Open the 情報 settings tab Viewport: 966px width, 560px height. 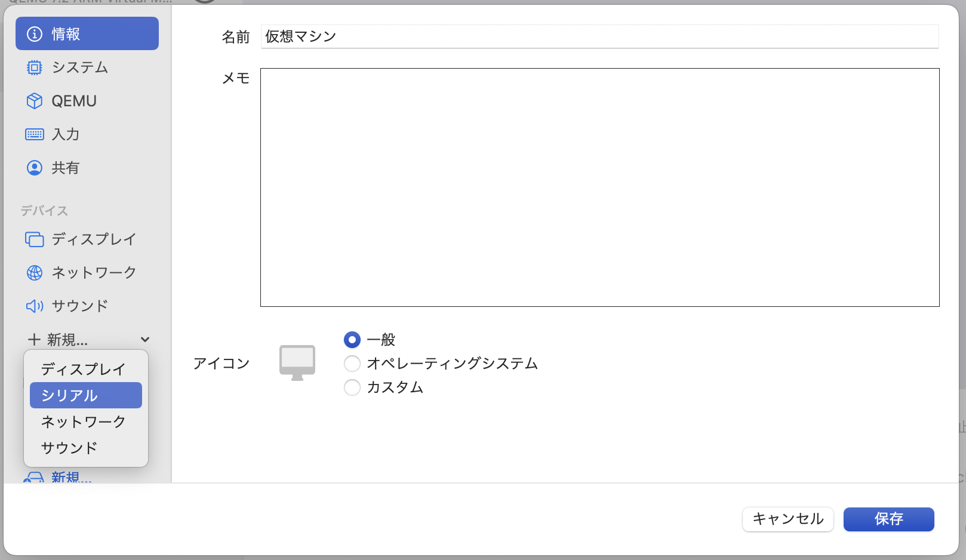(87, 34)
